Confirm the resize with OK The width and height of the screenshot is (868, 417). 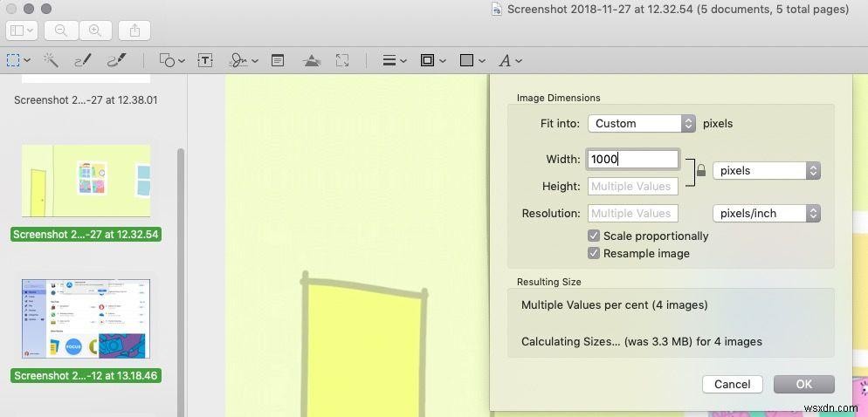tap(803, 384)
